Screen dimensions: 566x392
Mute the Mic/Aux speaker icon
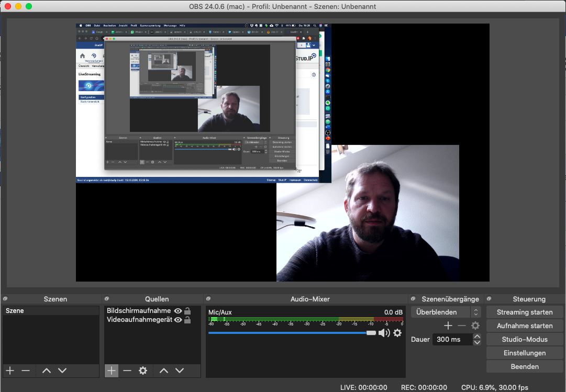384,333
